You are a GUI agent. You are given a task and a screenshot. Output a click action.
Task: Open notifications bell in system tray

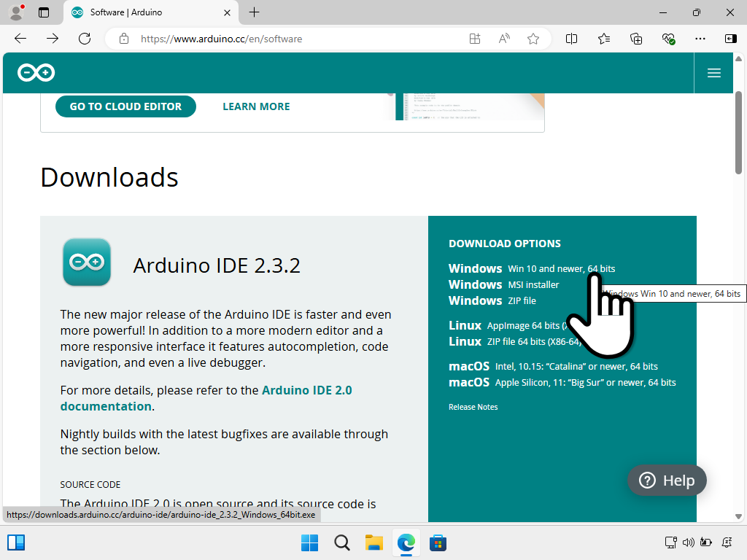(727, 542)
